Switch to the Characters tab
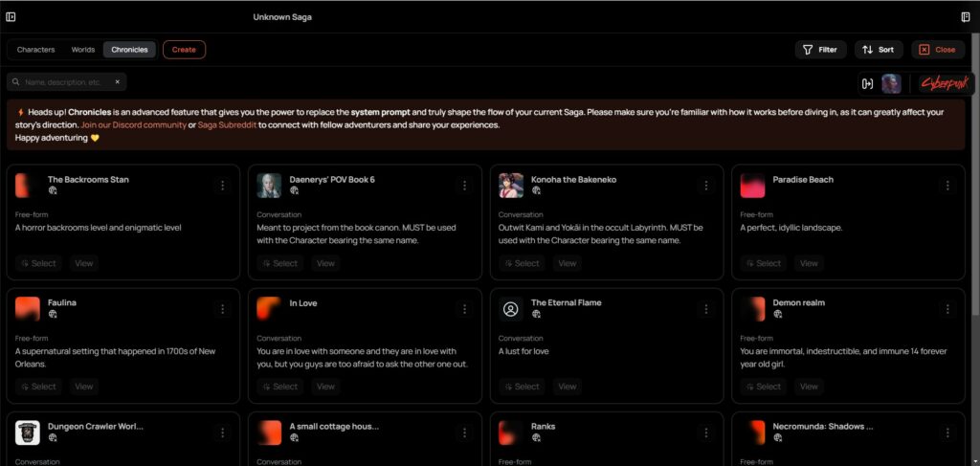 coord(35,50)
